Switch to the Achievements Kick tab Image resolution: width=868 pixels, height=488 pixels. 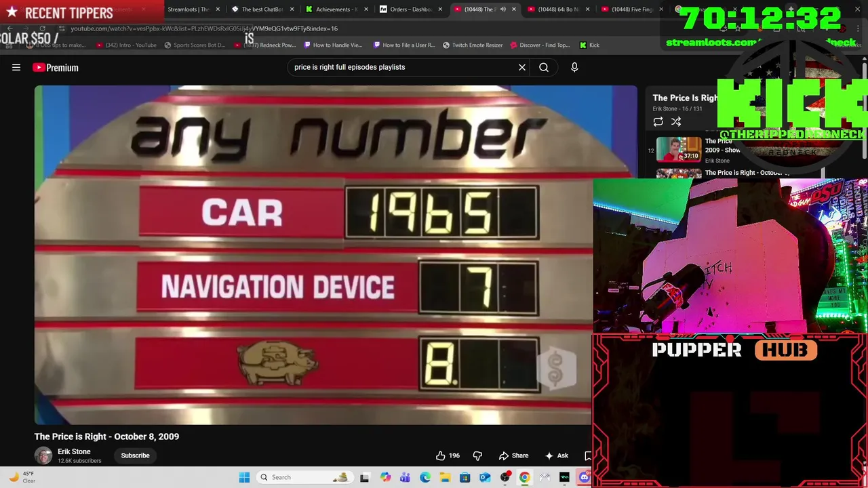[332, 9]
